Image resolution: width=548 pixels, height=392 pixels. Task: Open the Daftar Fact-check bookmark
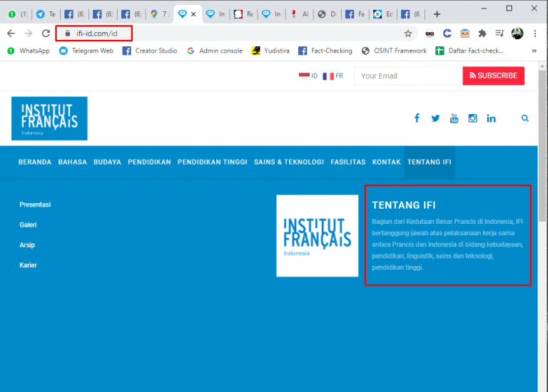[470, 51]
